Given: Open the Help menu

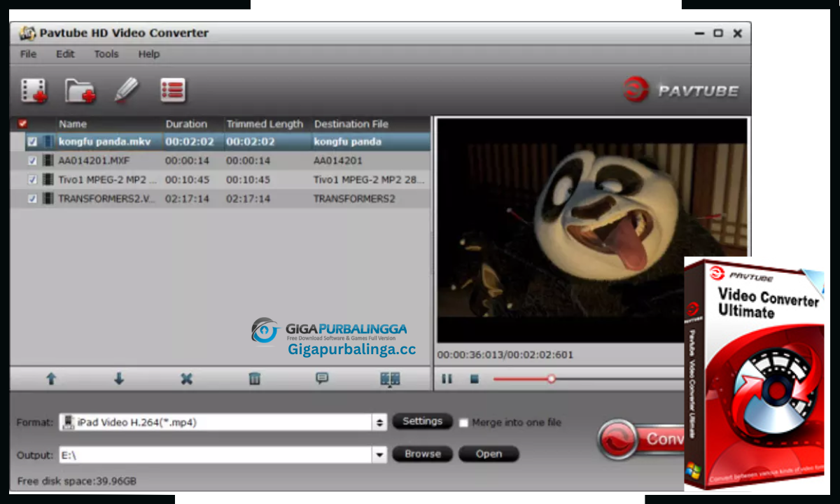Looking at the screenshot, I should click(148, 54).
